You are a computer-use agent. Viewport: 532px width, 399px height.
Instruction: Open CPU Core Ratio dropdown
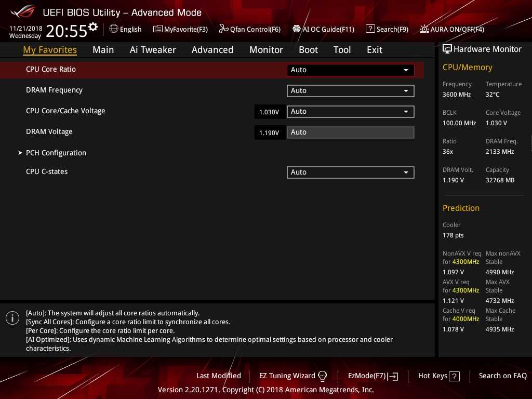tap(350, 70)
